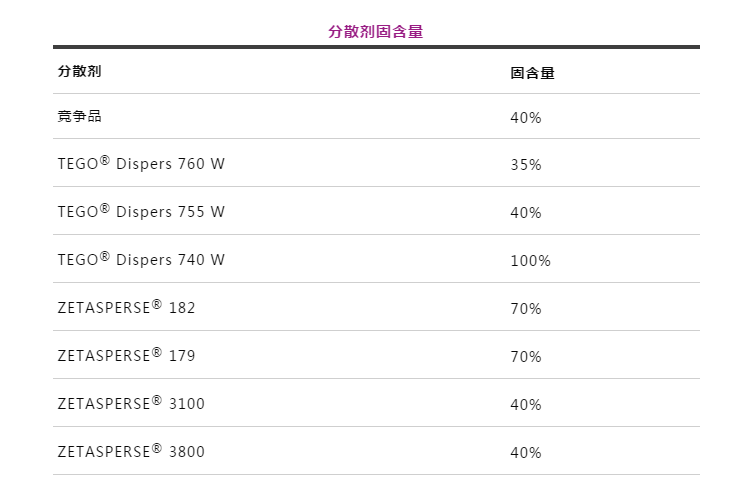Viewport: 735px width, 493px height.
Task: Select 70% in the ZETASPERSE 179 row
Action: (x=525, y=357)
